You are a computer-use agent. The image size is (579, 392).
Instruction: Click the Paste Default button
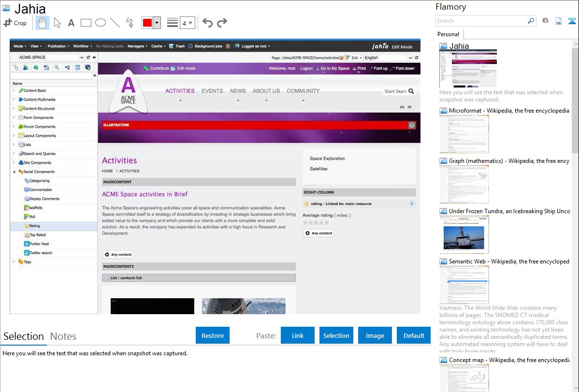[x=414, y=335]
